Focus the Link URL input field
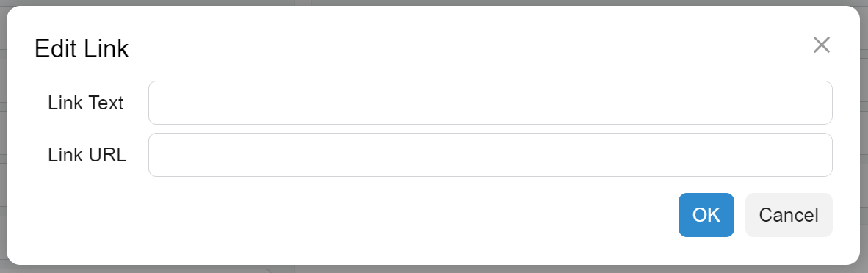This screenshot has height=273, width=868. coord(491,155)
